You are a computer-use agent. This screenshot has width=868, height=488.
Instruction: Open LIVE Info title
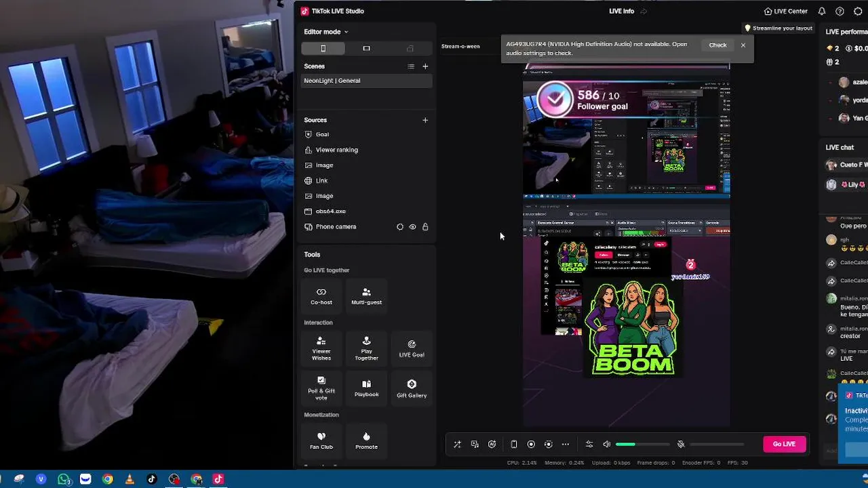tap(621, 12)
